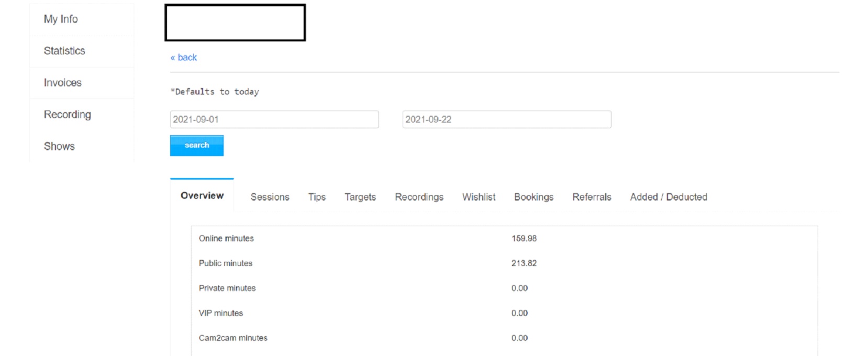868x356 pixels.
Task: Switch to the Sessions tab
Action: click(x=270, y=197)
